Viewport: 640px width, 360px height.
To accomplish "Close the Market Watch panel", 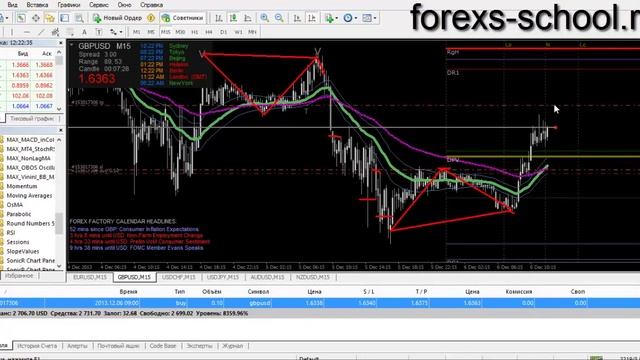I will tap(61, 42).
